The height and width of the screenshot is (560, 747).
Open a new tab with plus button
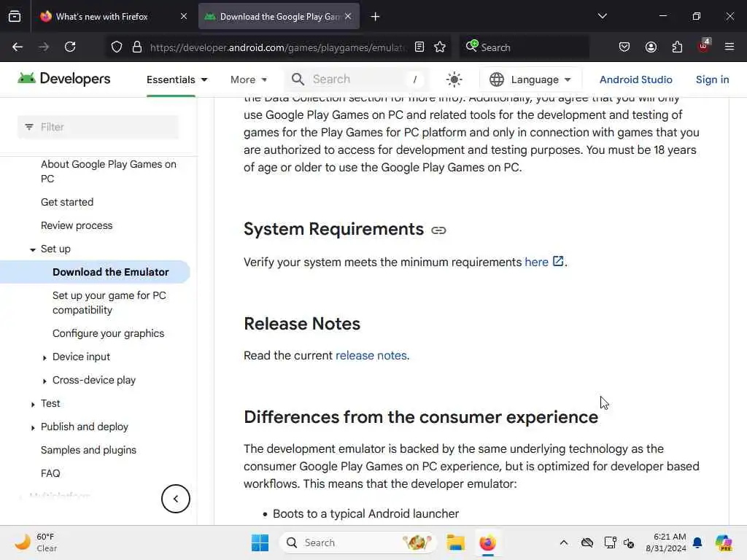tap(376, 17)
